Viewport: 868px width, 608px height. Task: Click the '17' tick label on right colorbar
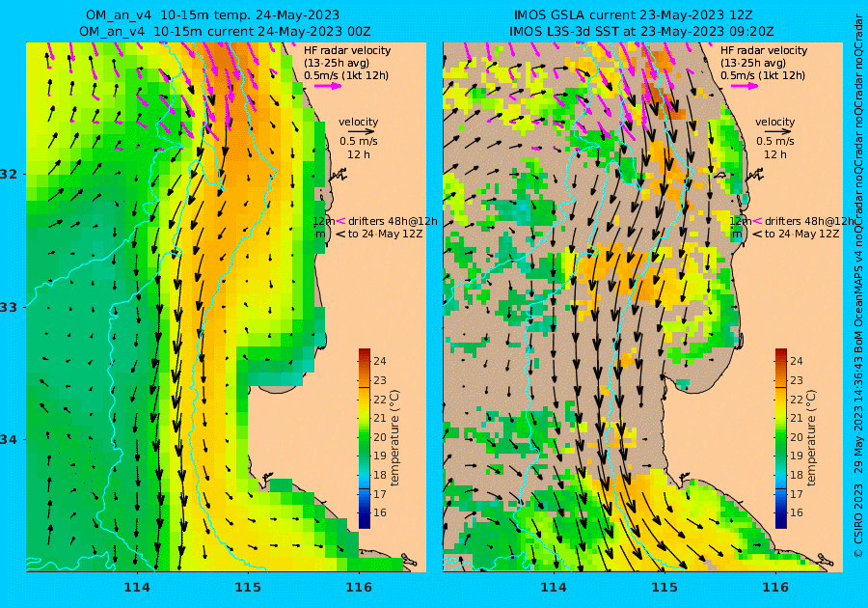coord(796,493)
